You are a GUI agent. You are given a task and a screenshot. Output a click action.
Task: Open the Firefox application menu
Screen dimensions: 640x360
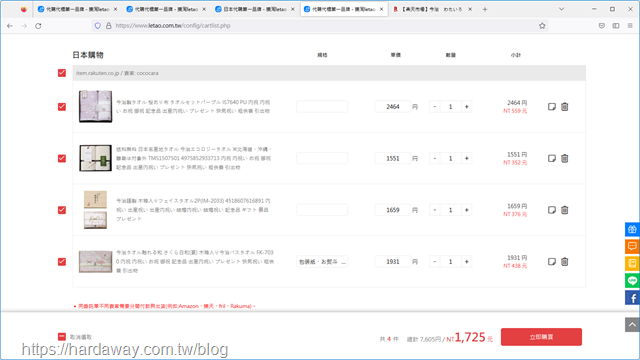pos(630,26)
